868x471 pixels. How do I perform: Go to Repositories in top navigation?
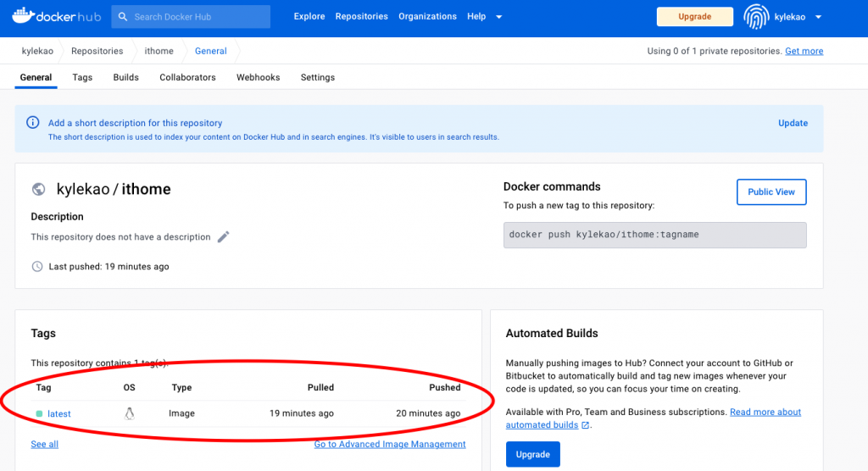point(361,17)
